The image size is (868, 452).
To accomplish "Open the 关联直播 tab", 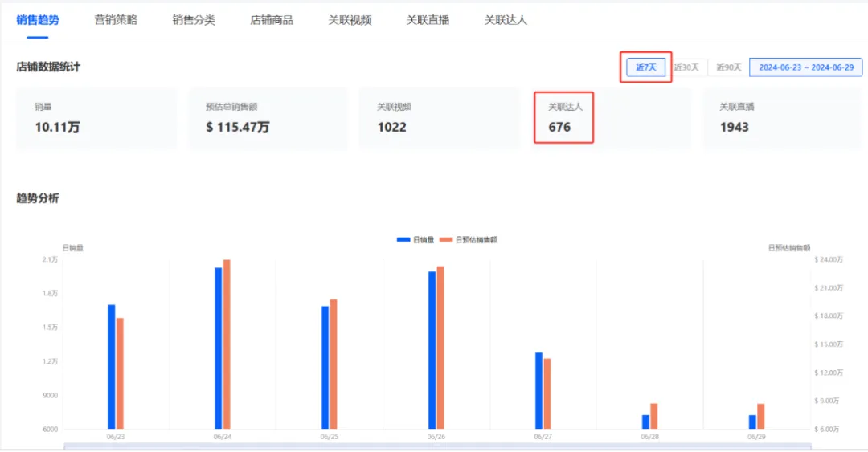I will tap(428, 20).
